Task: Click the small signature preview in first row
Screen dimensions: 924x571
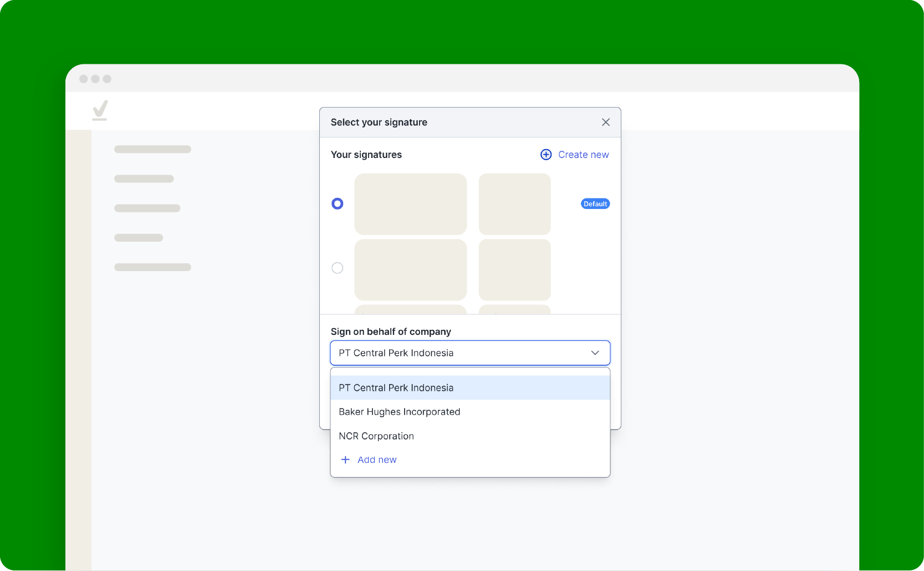Action: coord(514,203)
